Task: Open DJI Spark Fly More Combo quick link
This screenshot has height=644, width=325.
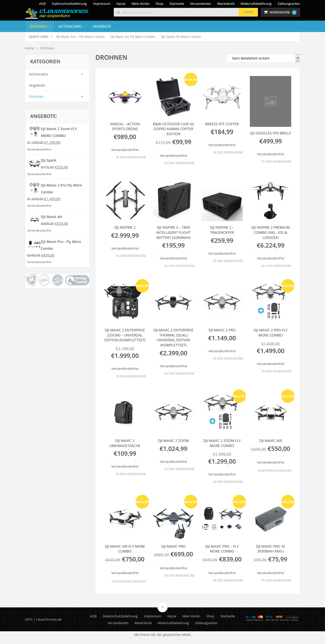Action: (181, 37)
